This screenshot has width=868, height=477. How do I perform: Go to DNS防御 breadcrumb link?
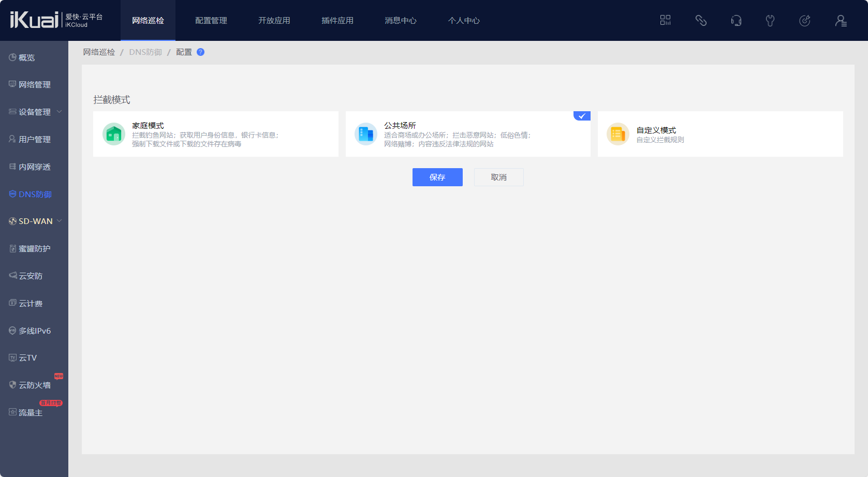point(145,52)
